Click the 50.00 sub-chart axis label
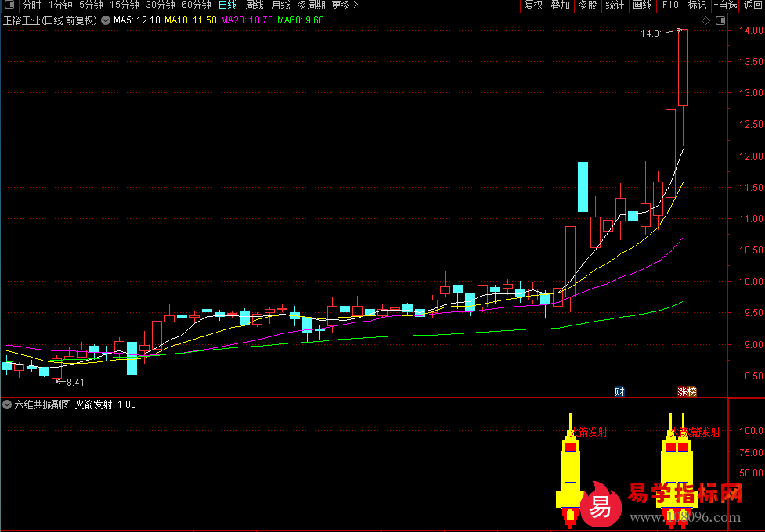Image resolution: width=765 pixels, height=532 pixels. pyautogui.click(x=751, y=473)
